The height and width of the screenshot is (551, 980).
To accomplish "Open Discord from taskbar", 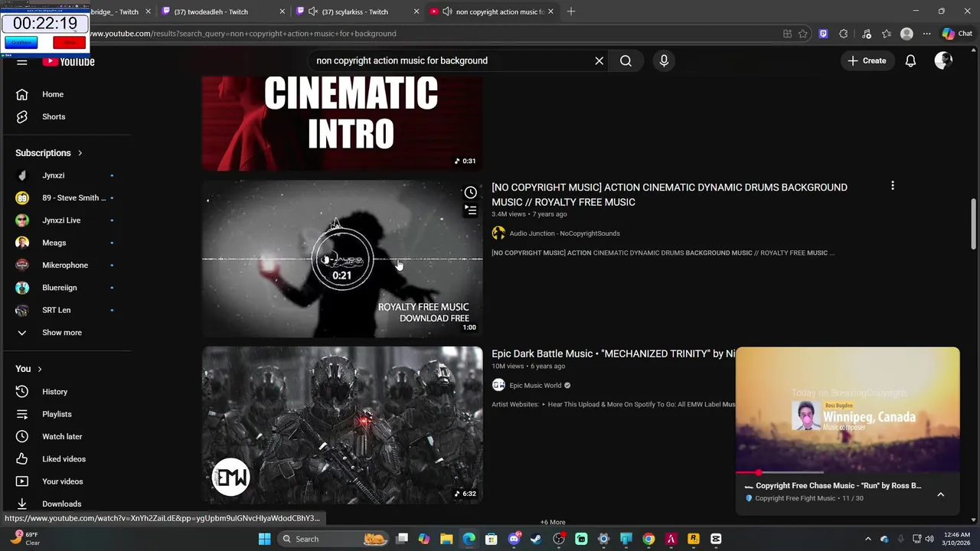I will [514, 539].
